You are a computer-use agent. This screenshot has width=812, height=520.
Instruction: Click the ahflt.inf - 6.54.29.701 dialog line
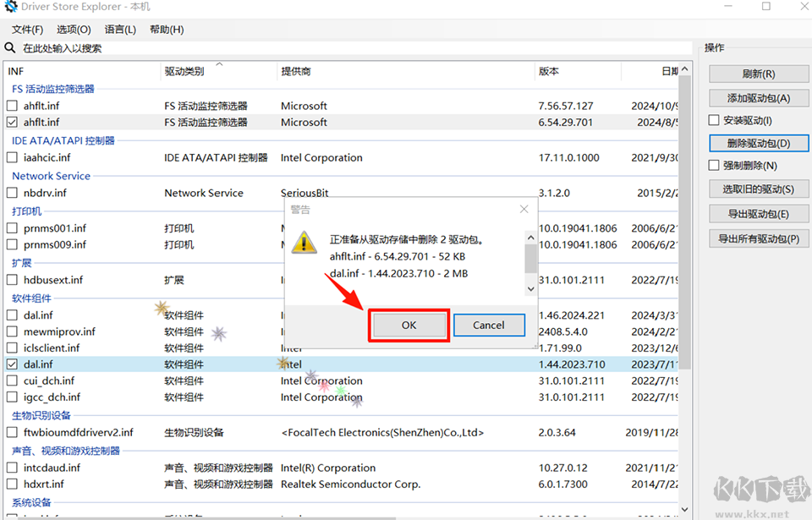(x=398, y=256)
